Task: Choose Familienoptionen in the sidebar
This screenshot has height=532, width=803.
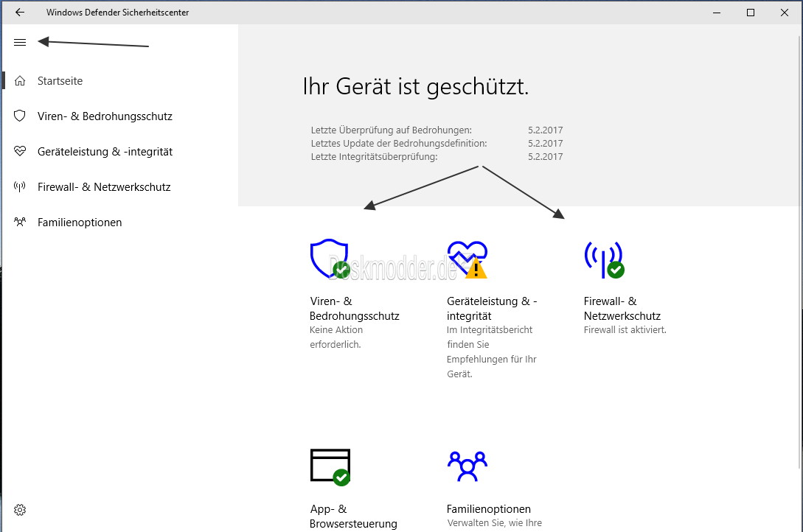Action: click(80, 222)
